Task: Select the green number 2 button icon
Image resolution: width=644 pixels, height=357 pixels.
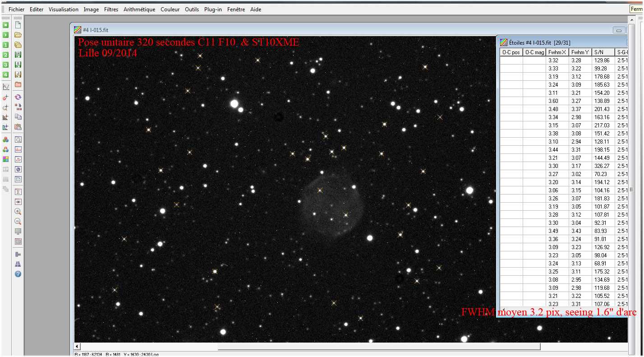Action: point(6,55)
